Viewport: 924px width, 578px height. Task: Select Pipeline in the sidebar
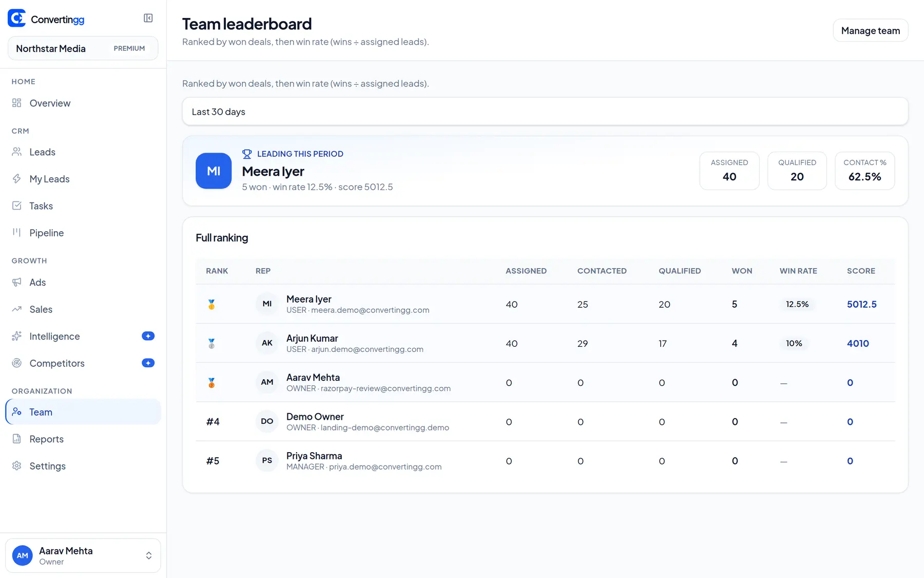[x=83, y=233]
